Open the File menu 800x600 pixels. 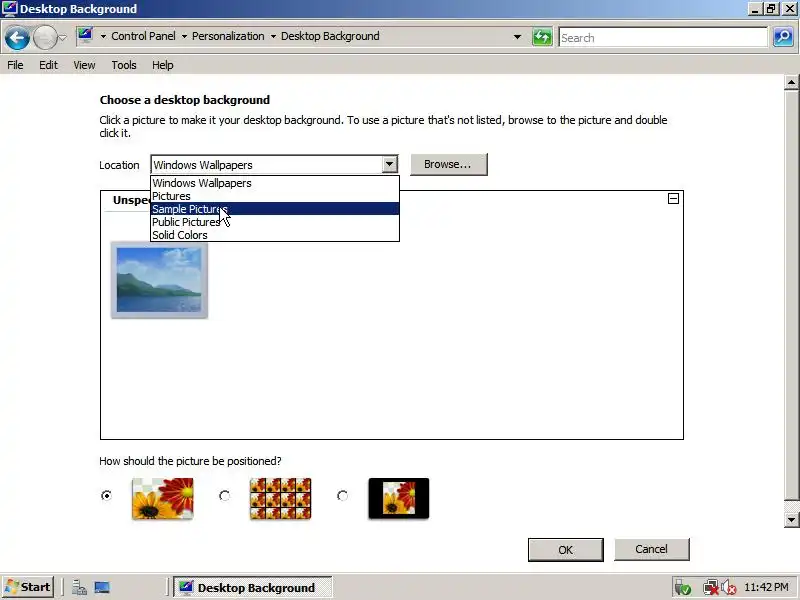15,65
